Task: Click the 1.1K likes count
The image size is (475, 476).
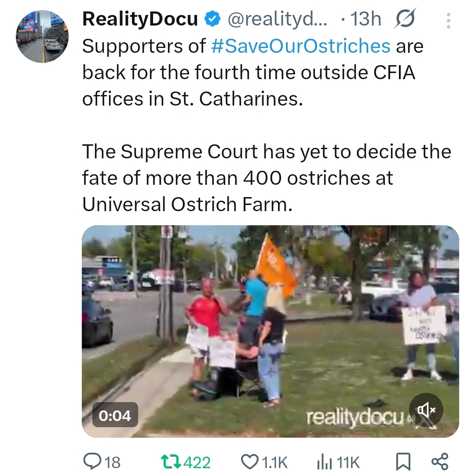Action: pos(274,462)
